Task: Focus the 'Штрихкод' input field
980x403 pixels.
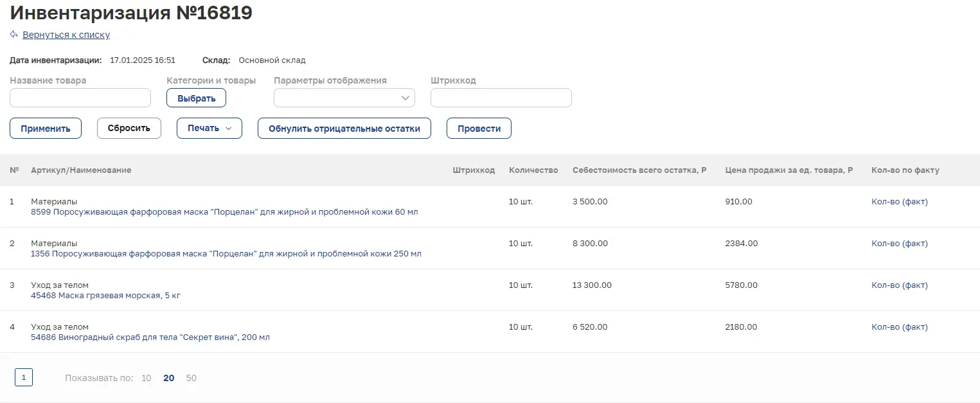Action: click(x=501, y=98)
